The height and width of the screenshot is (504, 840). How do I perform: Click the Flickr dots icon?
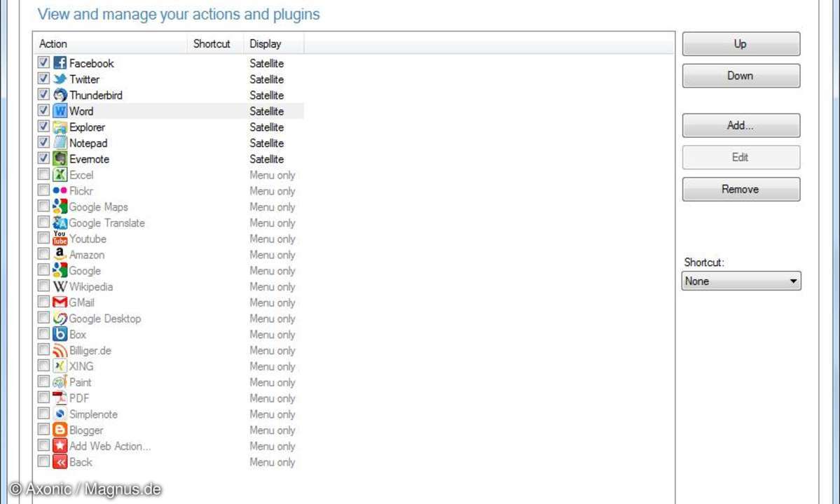click(60, 191)
